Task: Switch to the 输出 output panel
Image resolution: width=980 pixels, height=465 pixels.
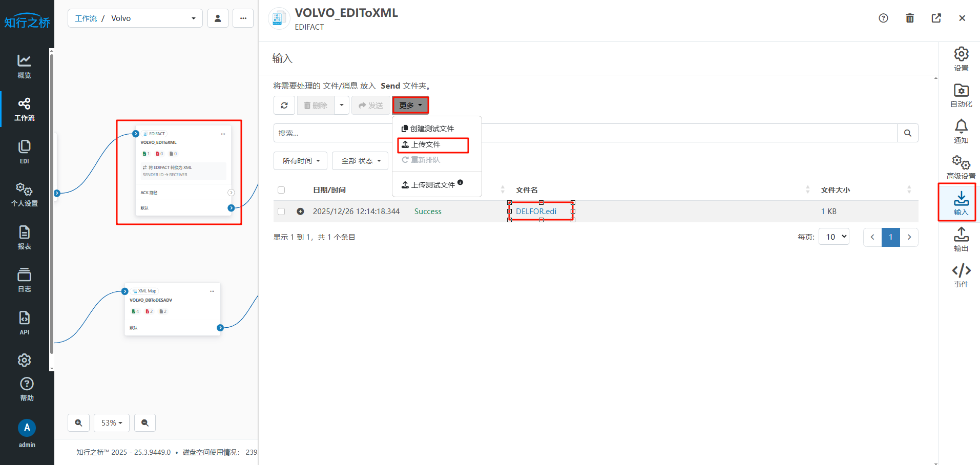Action: pos(961,239)
